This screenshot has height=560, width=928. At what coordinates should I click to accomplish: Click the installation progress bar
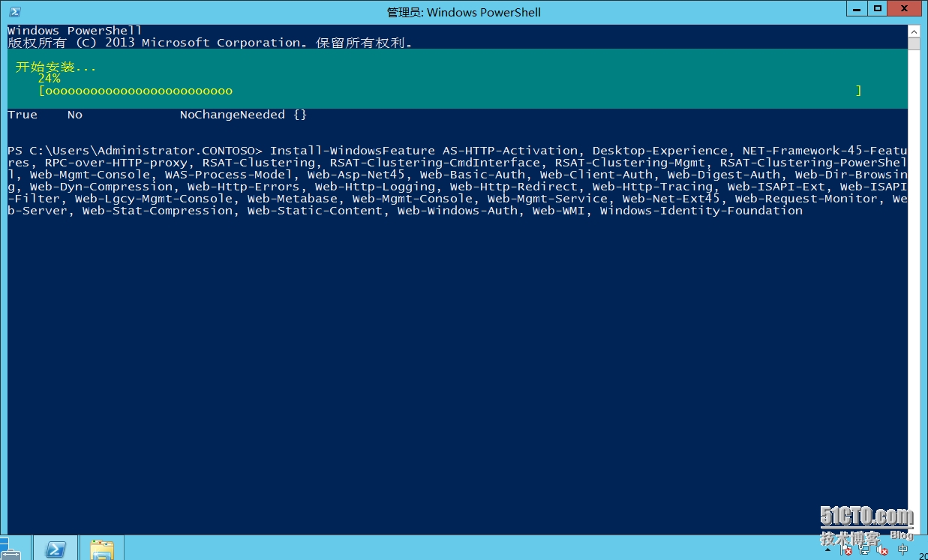tap(450, 91)
